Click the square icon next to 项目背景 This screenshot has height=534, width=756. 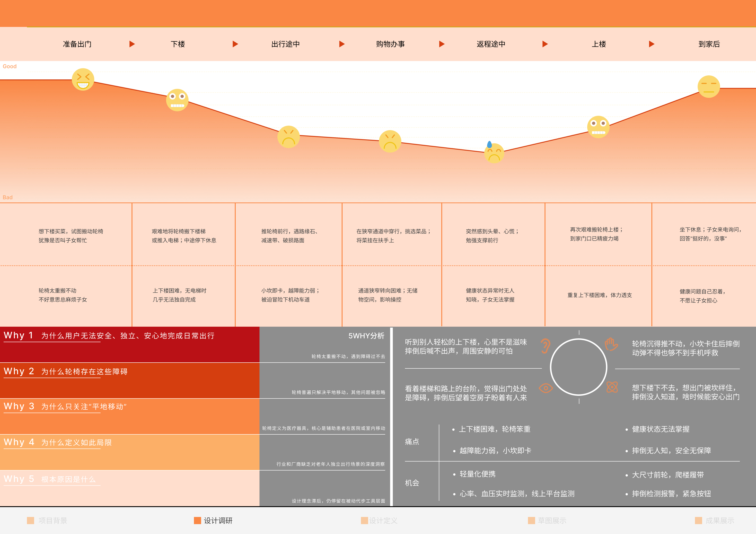pos(31,521)
